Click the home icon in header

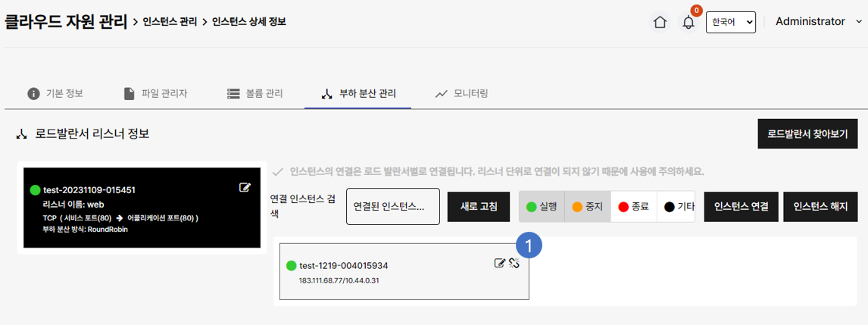660,22
